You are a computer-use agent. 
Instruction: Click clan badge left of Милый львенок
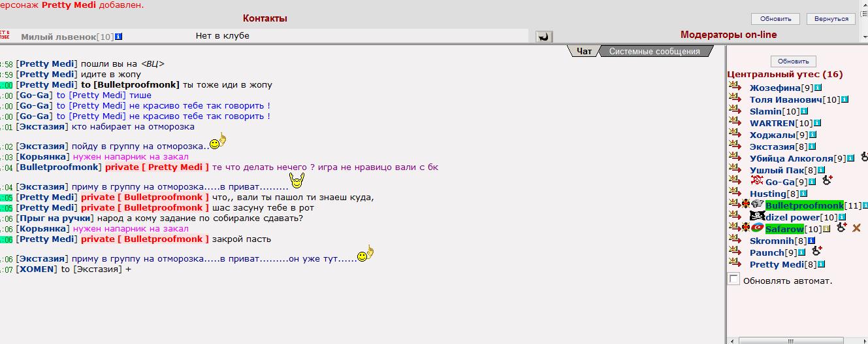tap(5, 35)
